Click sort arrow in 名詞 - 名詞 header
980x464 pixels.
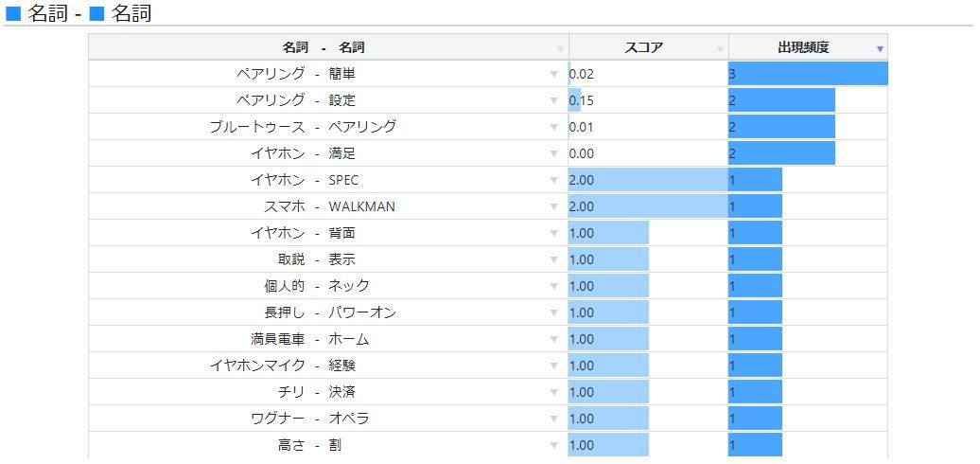coord(561,49)
